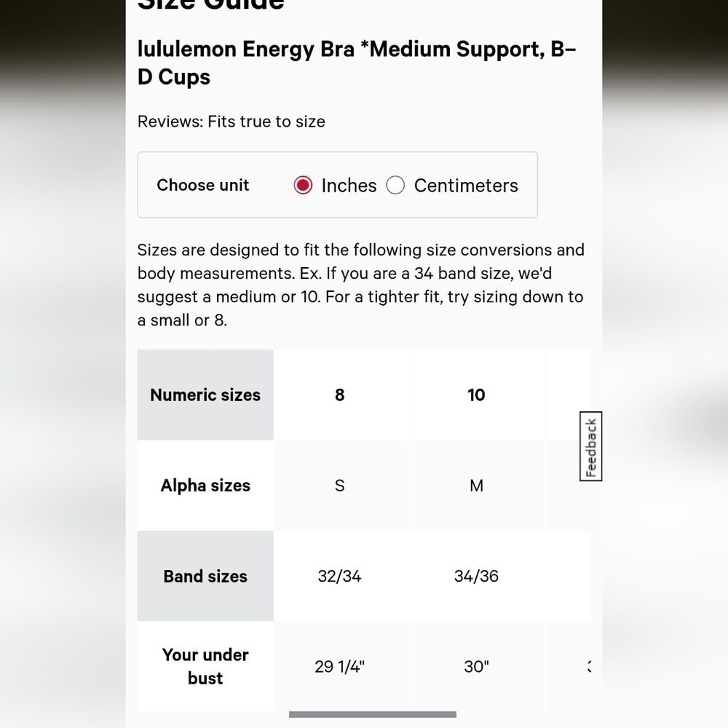
Task: Click the Alpha sizes row header
Action: [x=205, y=486]
